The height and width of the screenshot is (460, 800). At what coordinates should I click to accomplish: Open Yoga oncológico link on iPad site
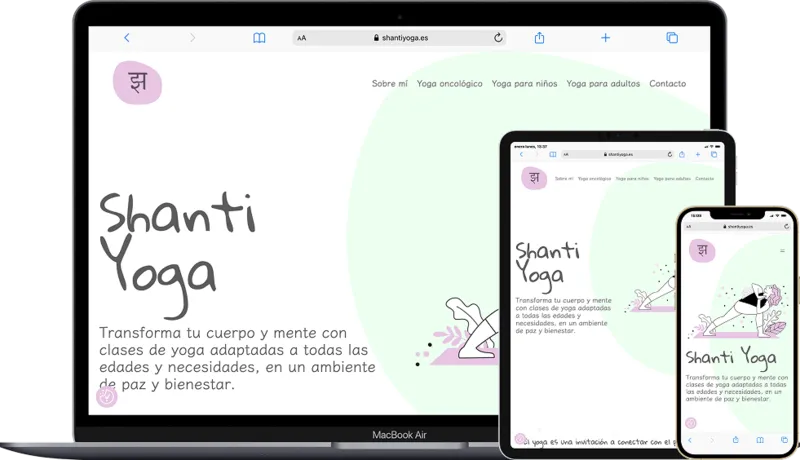594,178
